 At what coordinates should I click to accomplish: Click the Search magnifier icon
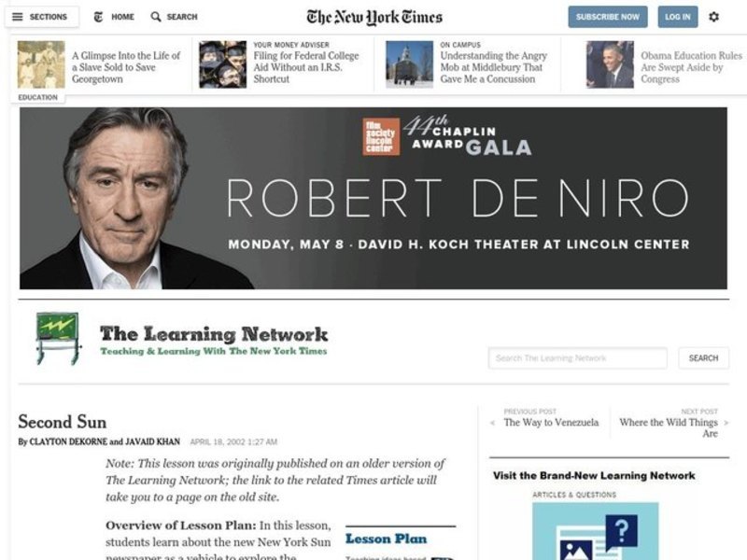pos(155,17)
